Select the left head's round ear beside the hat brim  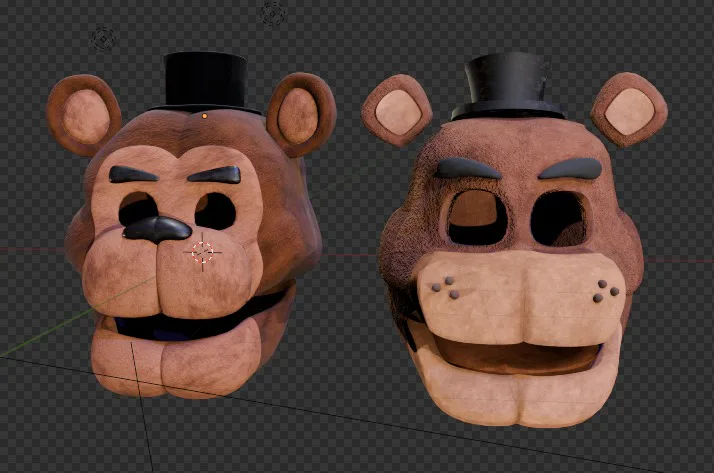click(x=301, y=114)
